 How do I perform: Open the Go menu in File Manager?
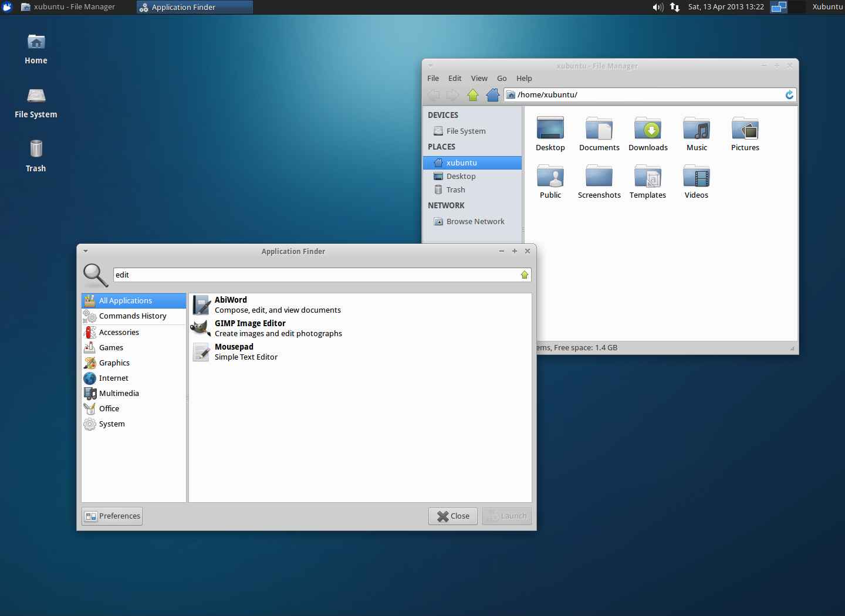(502, 78)
